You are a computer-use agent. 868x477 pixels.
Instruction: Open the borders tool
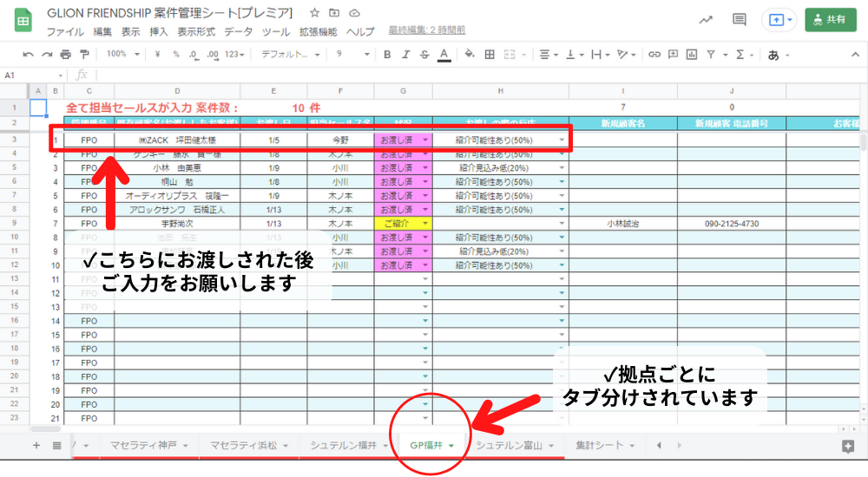(x=490, y=54)
